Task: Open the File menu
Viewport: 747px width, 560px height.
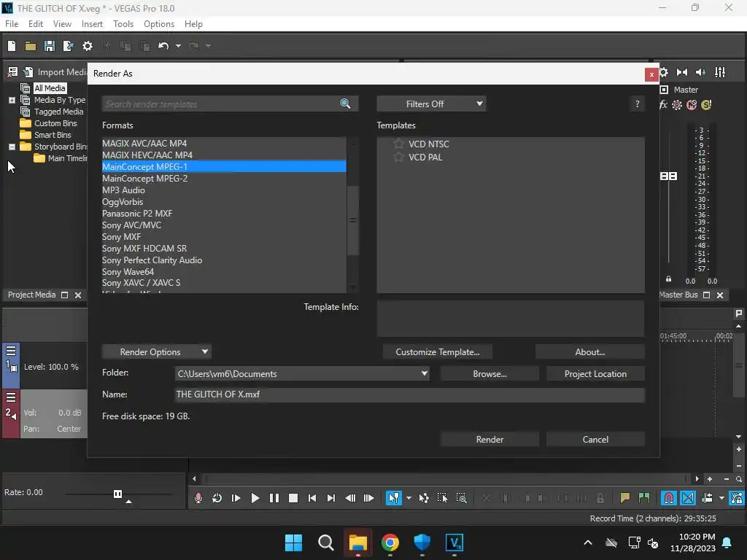Action: pyautogui.click(x=12, y=24)
